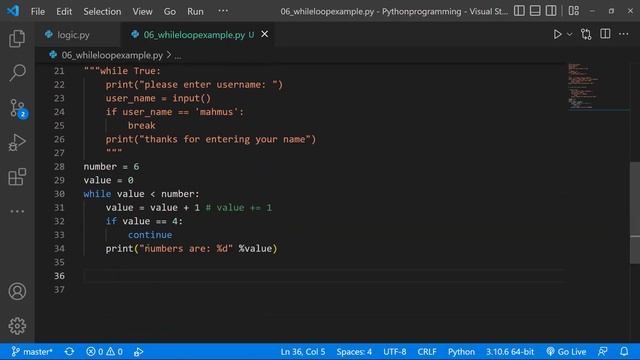Close the 06_whileloopexample.py tab
This screenshot has height=360, width=640.
(264, 34)
